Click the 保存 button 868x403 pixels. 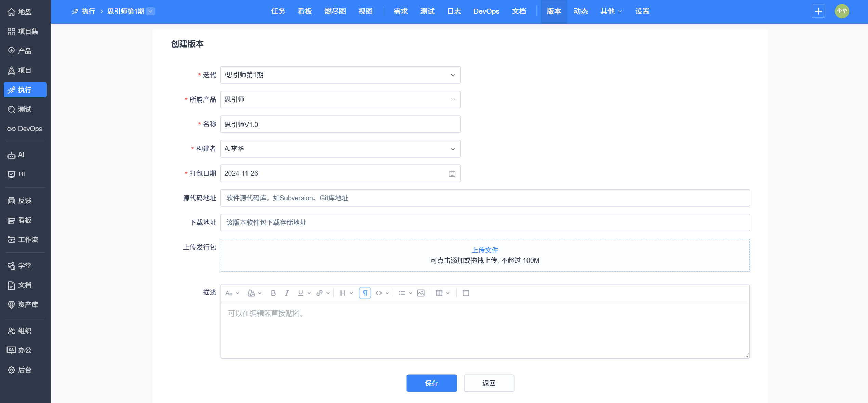[x=431, y=383]
